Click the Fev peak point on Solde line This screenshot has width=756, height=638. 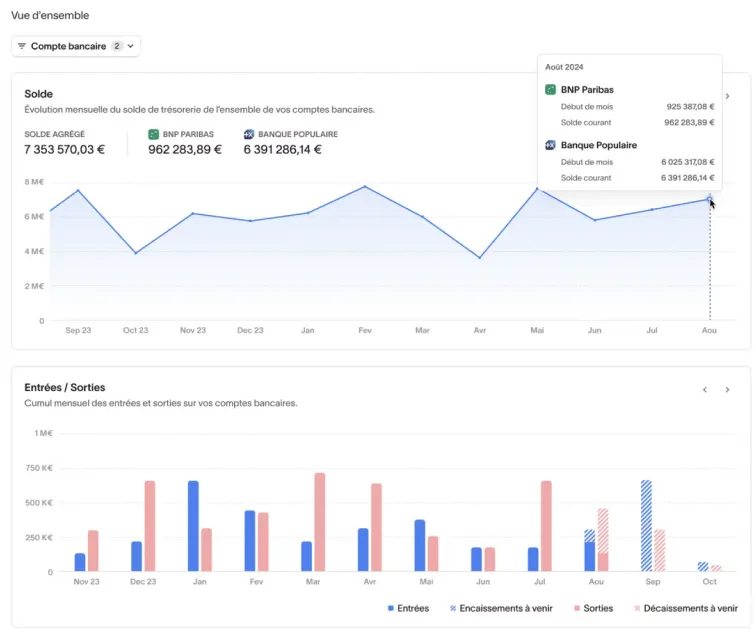(x=365, y=186)
